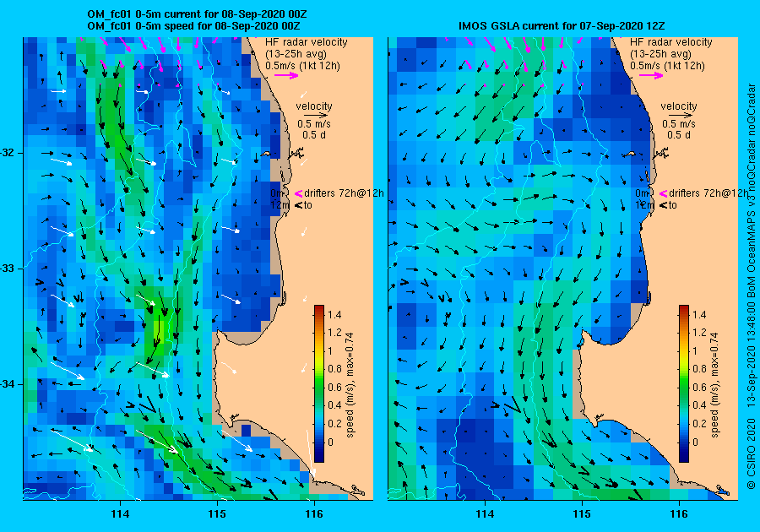The height and width of the screenshot is (532, 760).
Task: Click the 'velocity' legend word in right map
Action: (679, 106)
